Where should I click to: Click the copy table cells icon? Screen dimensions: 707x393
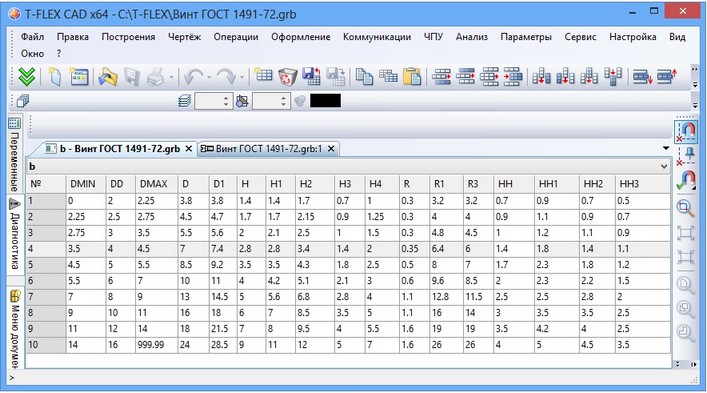388,77
